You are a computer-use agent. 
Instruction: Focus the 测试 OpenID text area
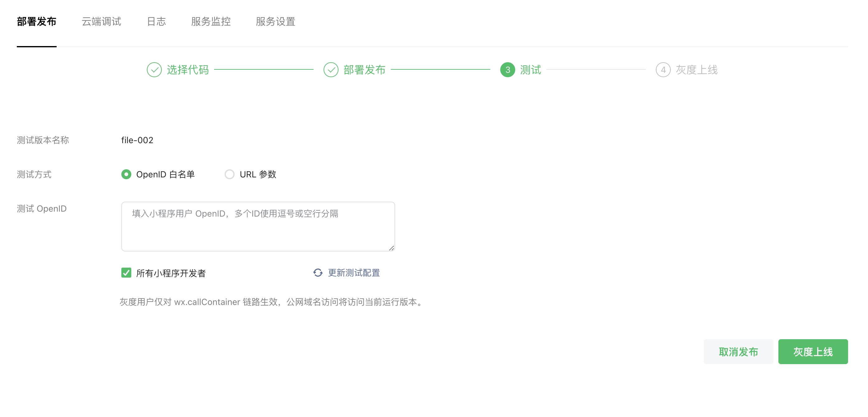click(x=258, y=227)
